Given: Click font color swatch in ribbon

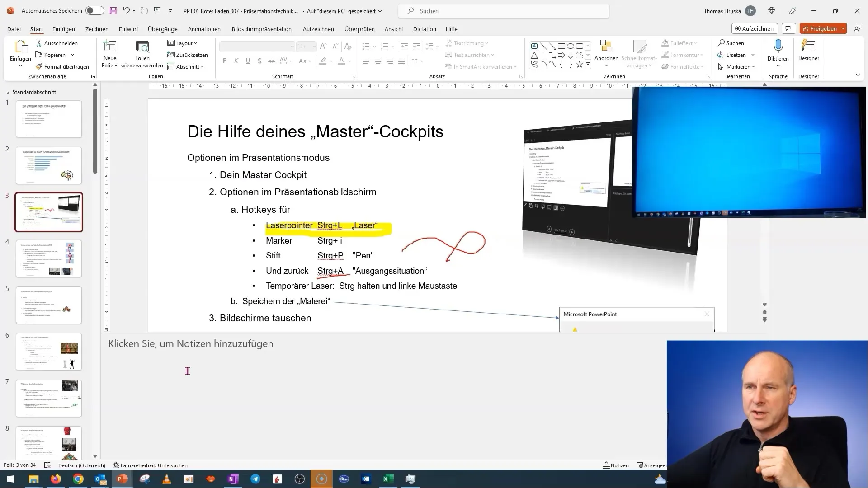Looking at the screenshot, I should [x=342, y=61].
